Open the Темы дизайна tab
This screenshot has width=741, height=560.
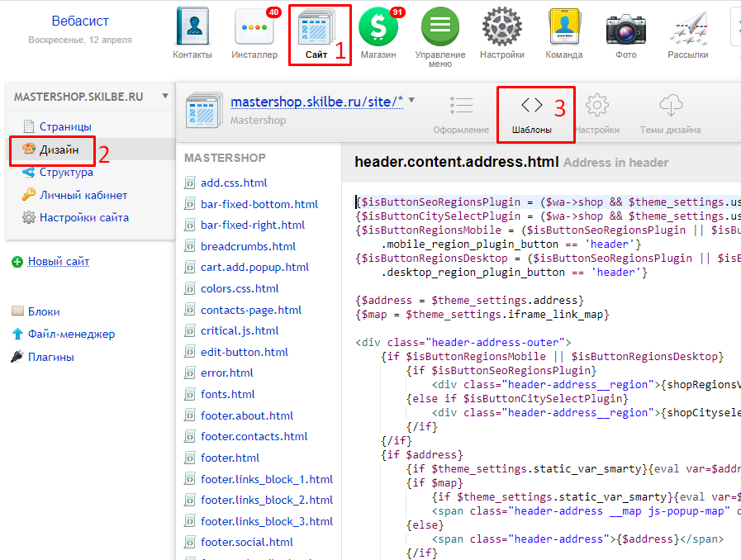click(x=670, y=114)
